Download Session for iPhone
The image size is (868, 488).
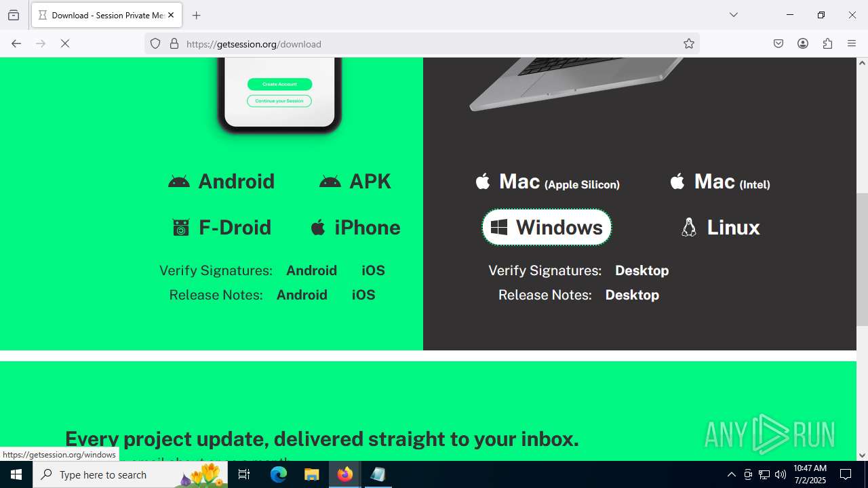355,227
